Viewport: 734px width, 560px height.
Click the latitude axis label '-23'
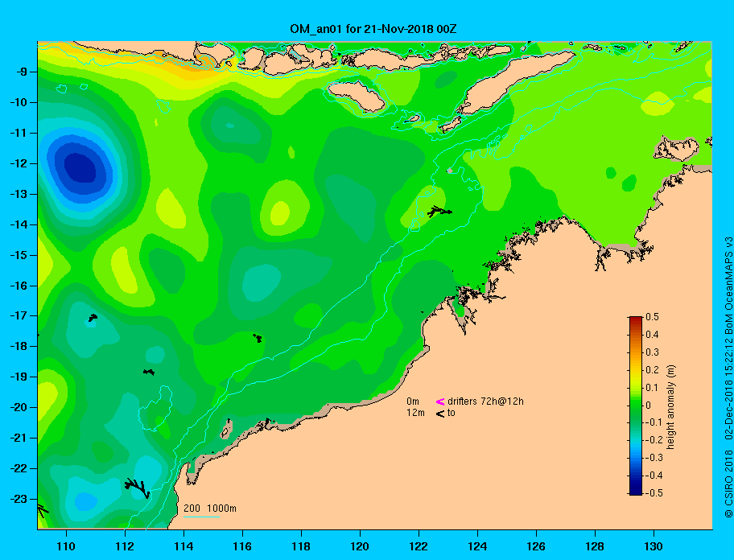(x=19, y=499)
